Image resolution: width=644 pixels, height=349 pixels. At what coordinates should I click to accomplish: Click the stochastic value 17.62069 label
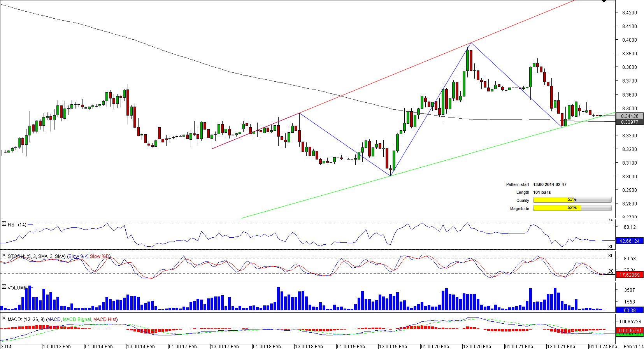(x=630, y=275)
